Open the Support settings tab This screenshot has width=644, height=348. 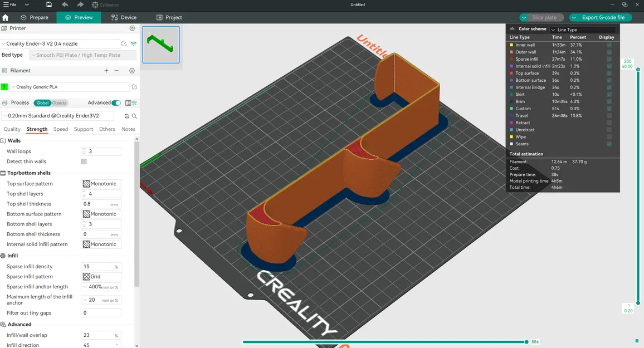pos(84,129)
